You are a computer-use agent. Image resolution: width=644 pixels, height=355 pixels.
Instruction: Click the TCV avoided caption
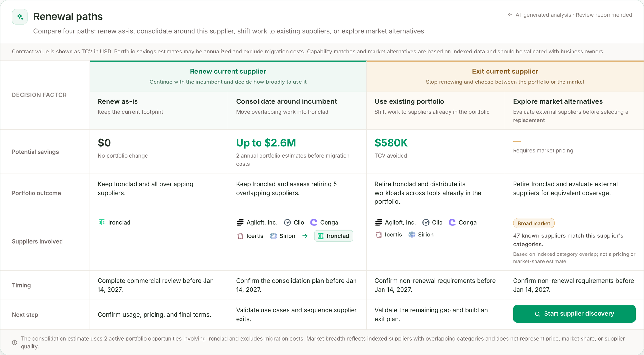pyautogui.click(x=391, y=156)
